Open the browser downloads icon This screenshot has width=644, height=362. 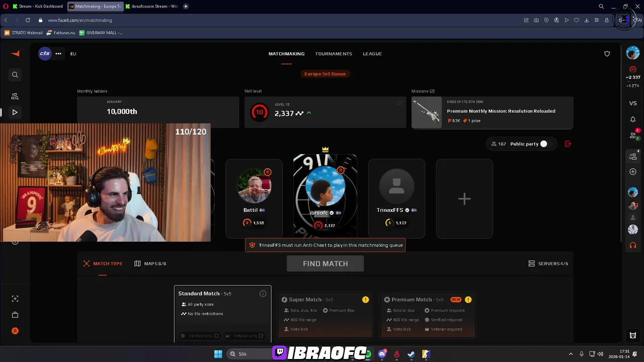tap(587, 20)
